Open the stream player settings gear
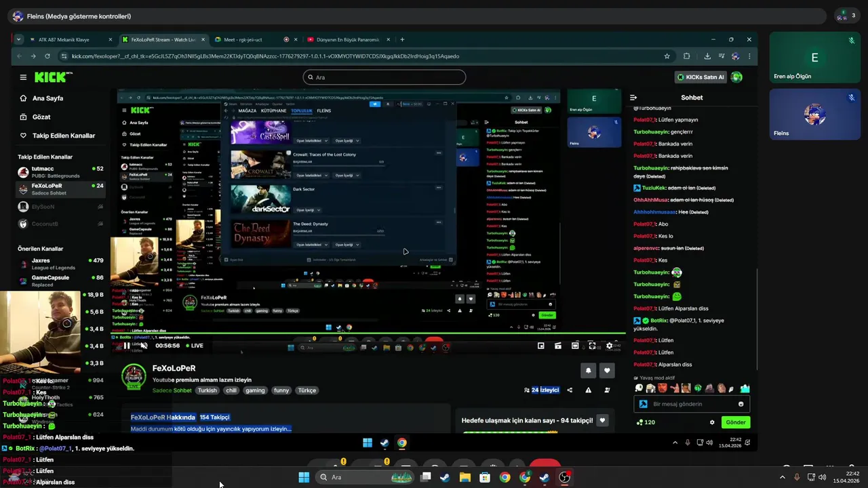Screen dimensions: 868x488 tap(609, 346)
